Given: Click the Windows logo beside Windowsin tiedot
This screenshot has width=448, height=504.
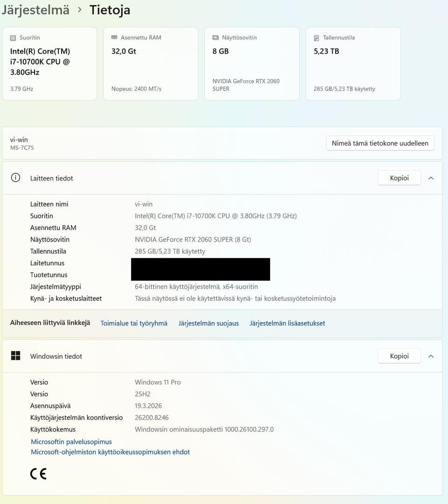Looking at the screenshot, I should coord(15,355).
